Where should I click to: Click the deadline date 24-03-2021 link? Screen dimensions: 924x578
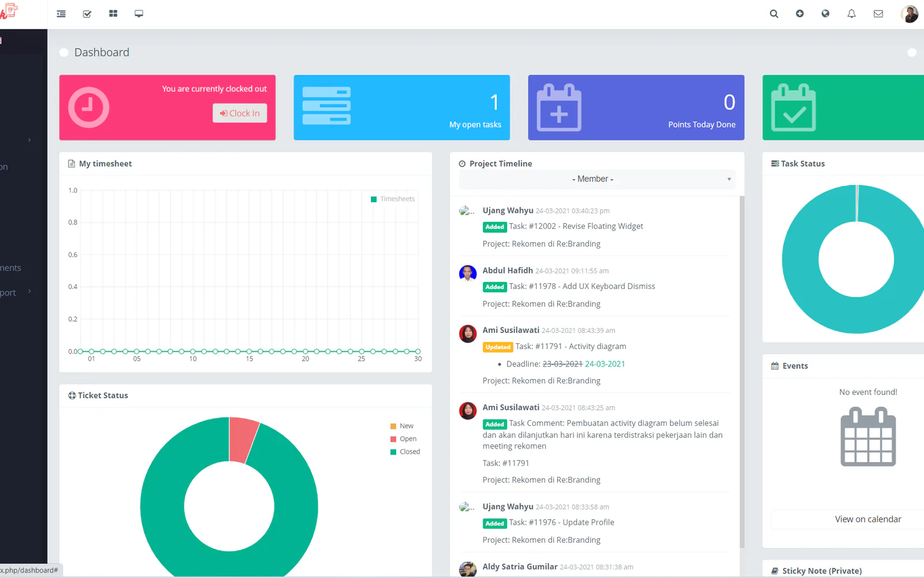605,364
